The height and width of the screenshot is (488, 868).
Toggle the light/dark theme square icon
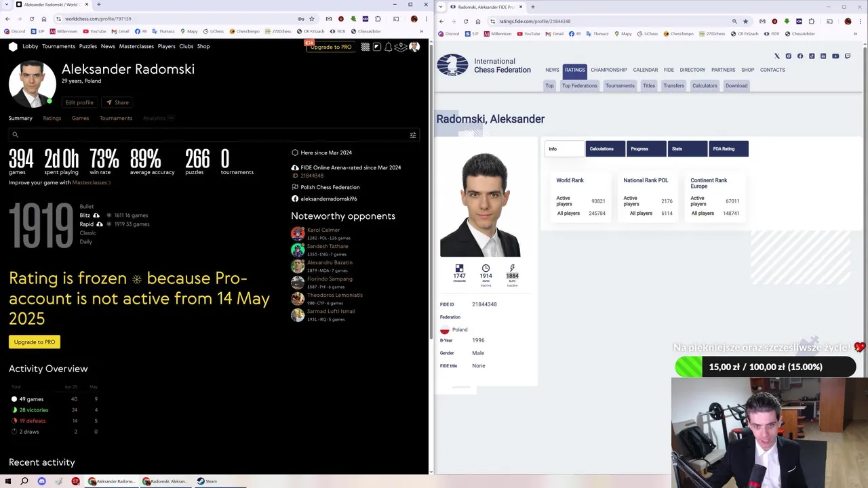click(x=377, y=47)
